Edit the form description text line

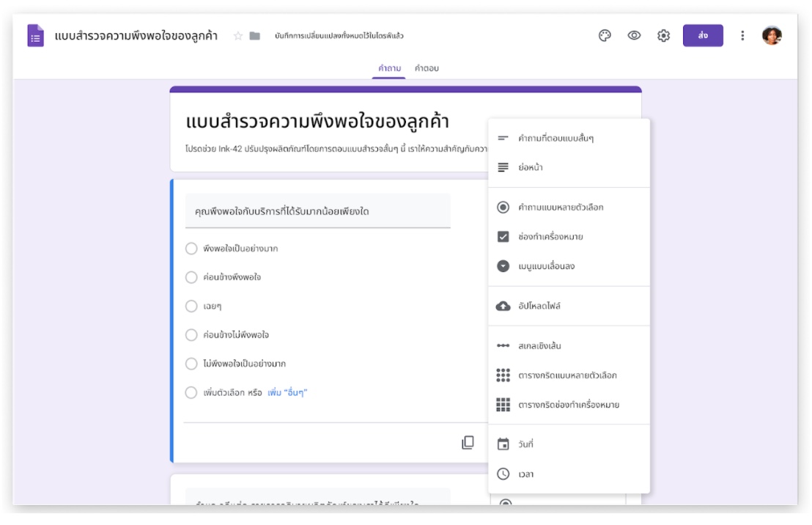tap(336, 149)
